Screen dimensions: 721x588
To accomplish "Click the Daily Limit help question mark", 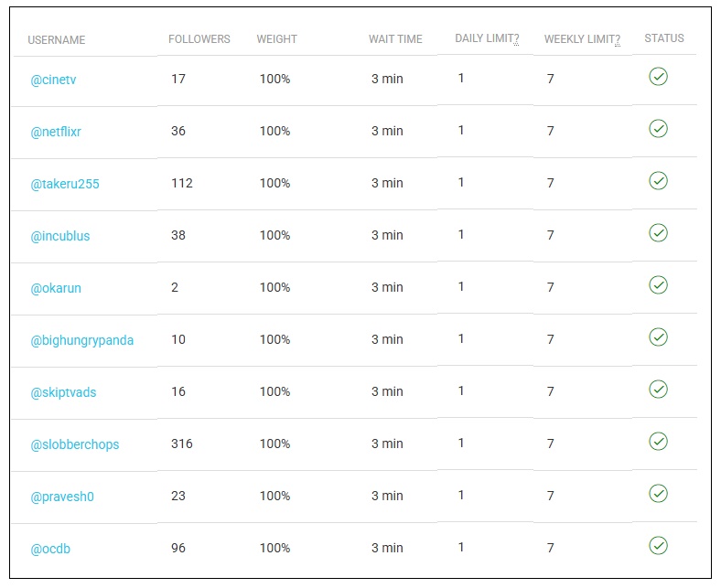I will coord(516,39).
